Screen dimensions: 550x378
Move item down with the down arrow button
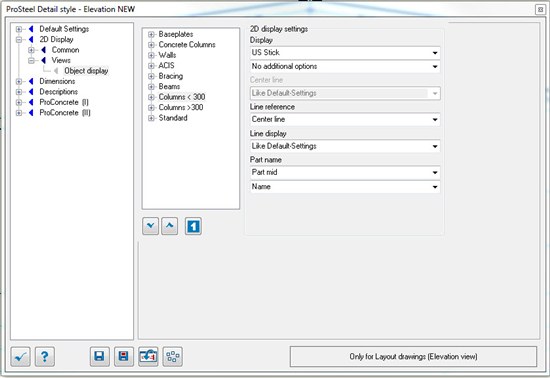click(150, 226)
